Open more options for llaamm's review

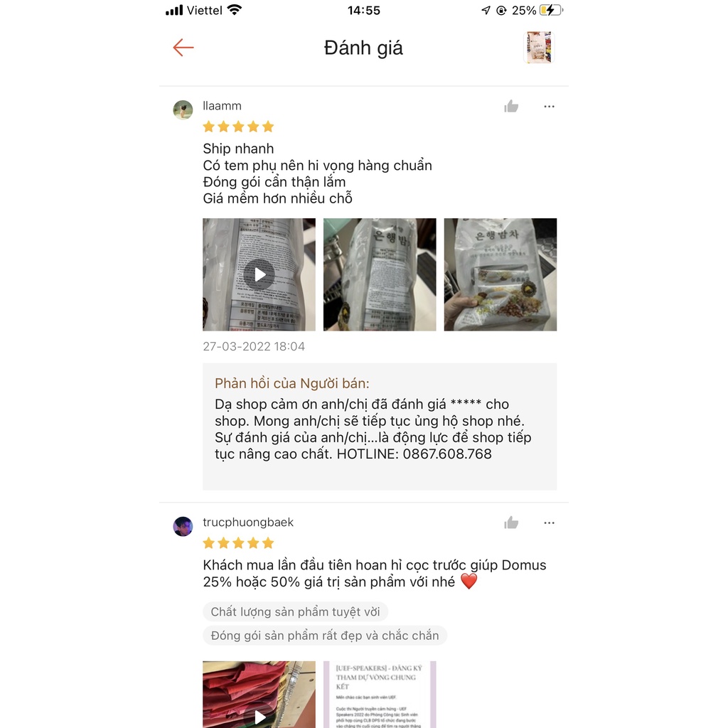[550, 107]
